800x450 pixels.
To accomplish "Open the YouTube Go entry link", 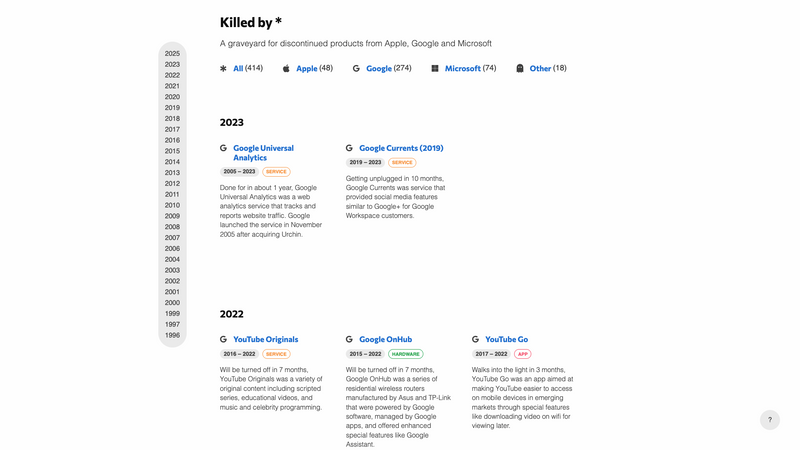I will [x=506, y=340].
